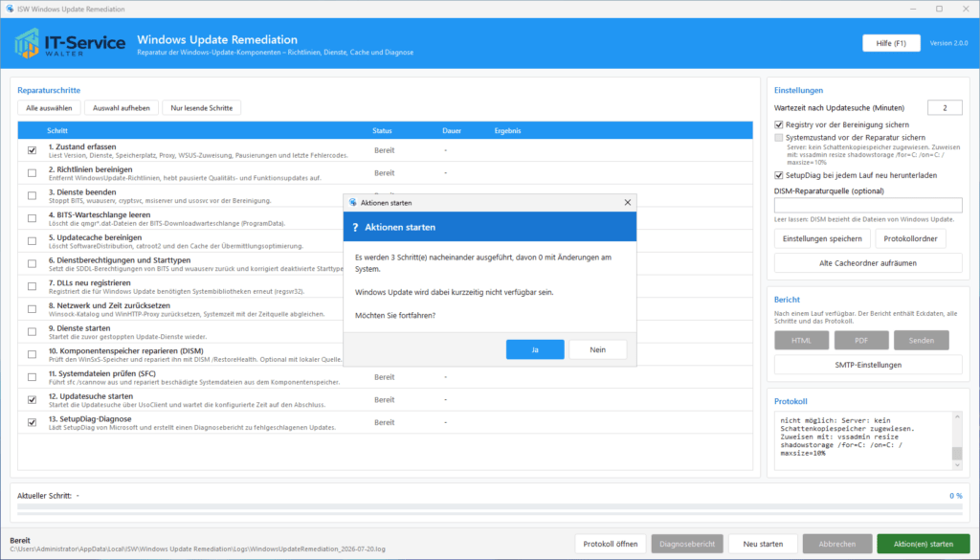Viewport: 980px width, 560px height.
Task: Toggle checkbox for 6. Dienstberechtigungen und Starttypen
Action: (32, 264)
